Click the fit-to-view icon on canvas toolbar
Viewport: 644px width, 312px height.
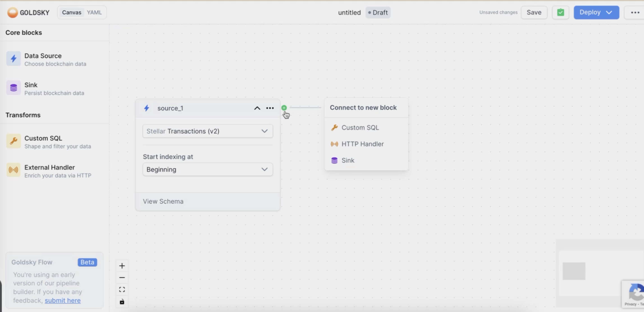pyautogui.click(x=122, y=289)
